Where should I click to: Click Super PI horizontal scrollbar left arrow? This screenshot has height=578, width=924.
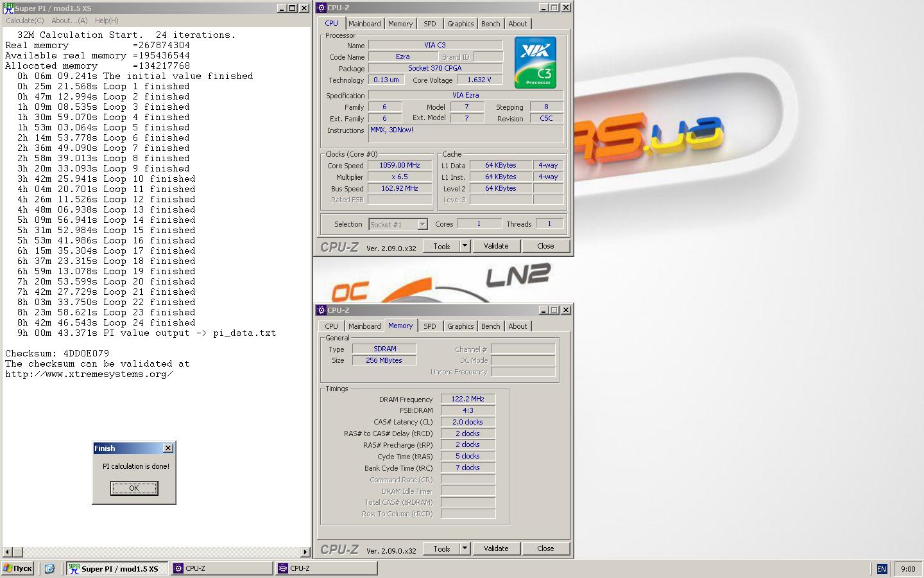(x=8, y=552)
